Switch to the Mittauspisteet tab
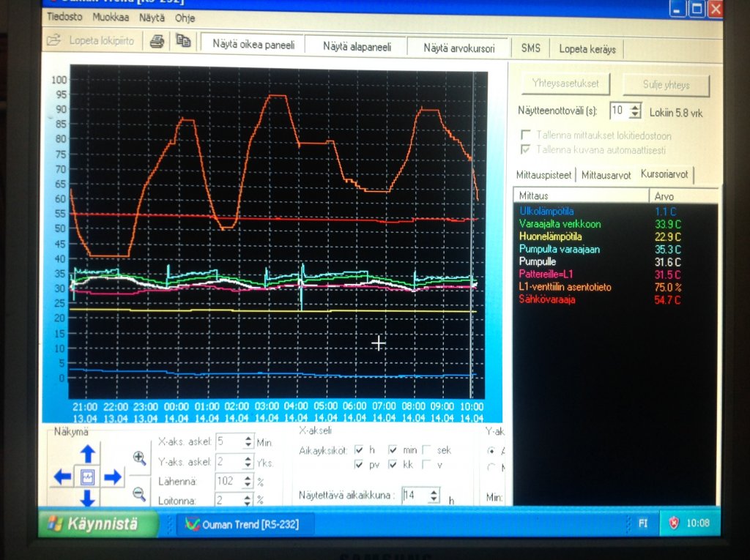The height and width of the screenshot is (560, 750). tap(545, 175)
